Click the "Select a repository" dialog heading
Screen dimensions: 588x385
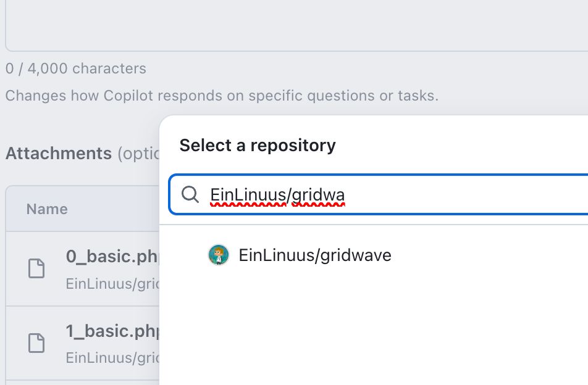[258, 146]
